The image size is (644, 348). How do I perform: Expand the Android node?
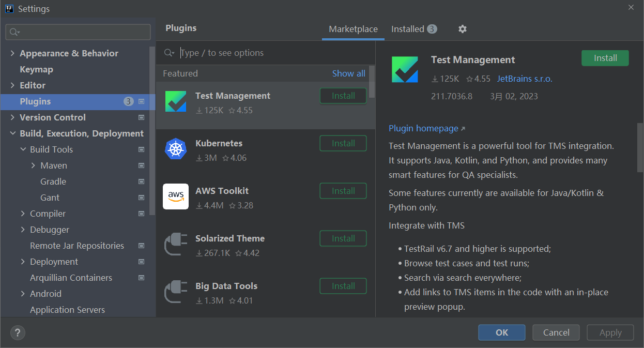23,294
